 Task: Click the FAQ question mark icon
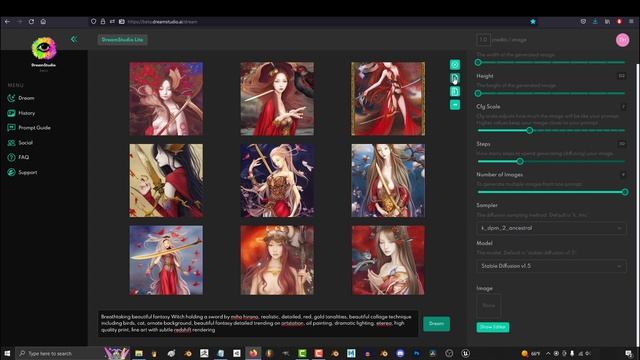tap(11, 157)
